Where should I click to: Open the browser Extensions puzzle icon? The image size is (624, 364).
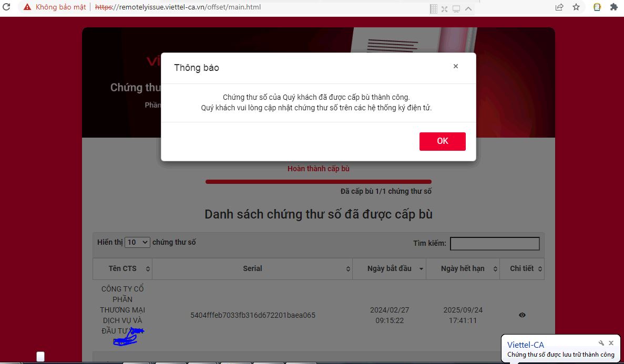tap(613, 7)
